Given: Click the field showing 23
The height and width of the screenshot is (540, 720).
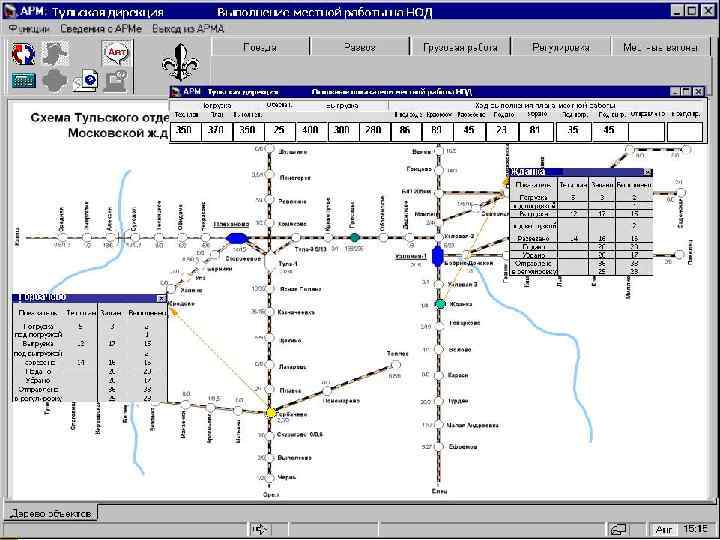Looking at the screenshot, I should 501,131.
